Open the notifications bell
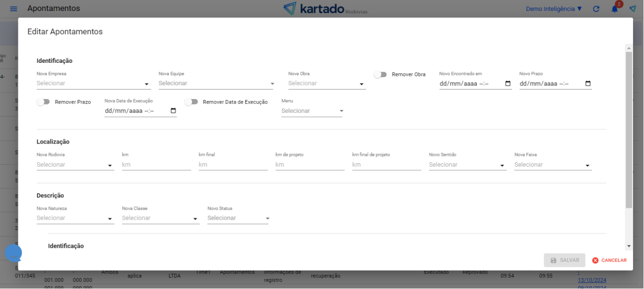This screenshot has width=644, height=289. [614, 9]
